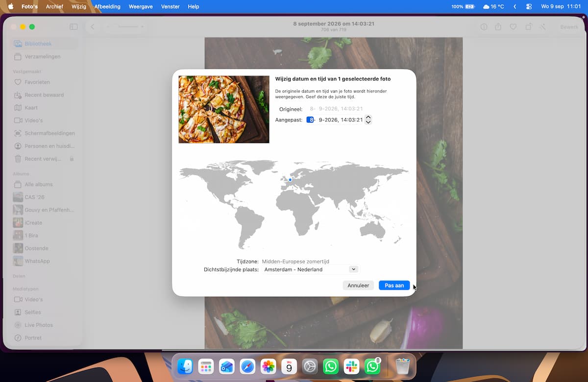Open System Settings from the Dock
The image size is (588, 382).
(310, 366)
